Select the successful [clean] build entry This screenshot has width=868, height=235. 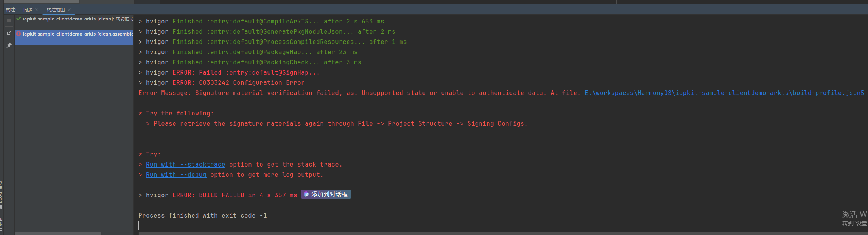(x=76, y=19)
